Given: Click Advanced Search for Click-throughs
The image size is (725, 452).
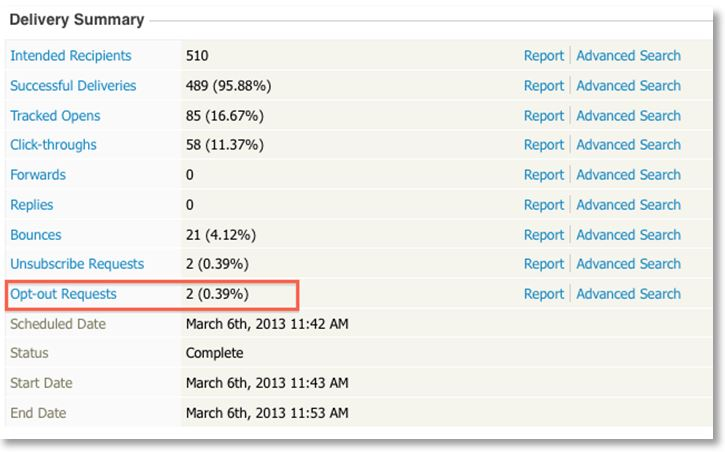Looking at the screenshot, I should click(628, 145).
